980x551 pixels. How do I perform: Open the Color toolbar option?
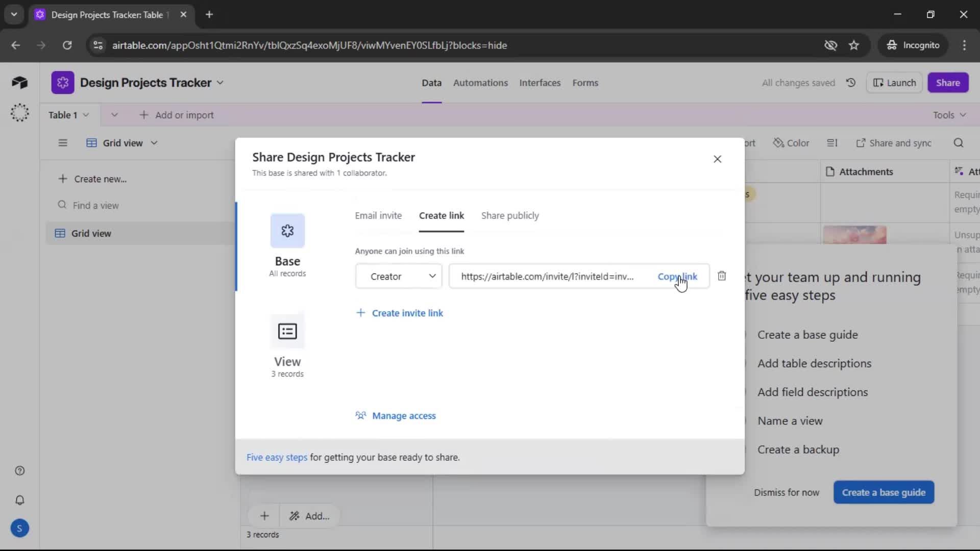click(791, 143)
